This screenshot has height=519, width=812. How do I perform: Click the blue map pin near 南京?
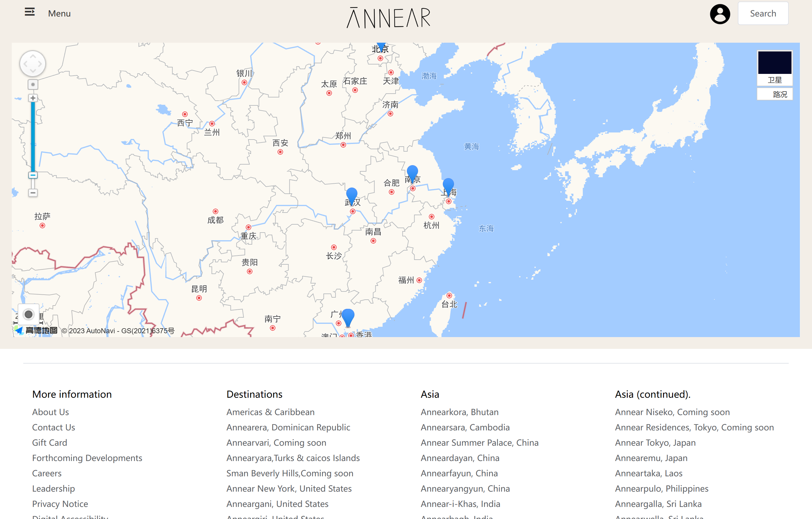412,174
